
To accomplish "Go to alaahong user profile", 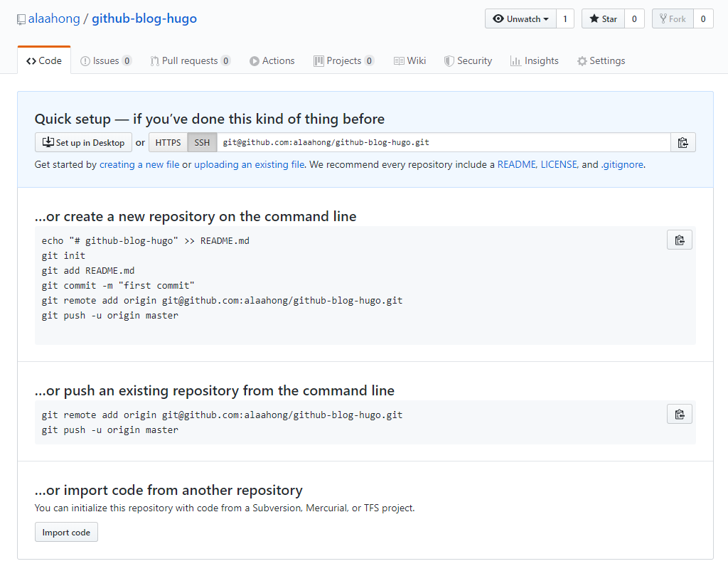I will (x=54, y=18).
